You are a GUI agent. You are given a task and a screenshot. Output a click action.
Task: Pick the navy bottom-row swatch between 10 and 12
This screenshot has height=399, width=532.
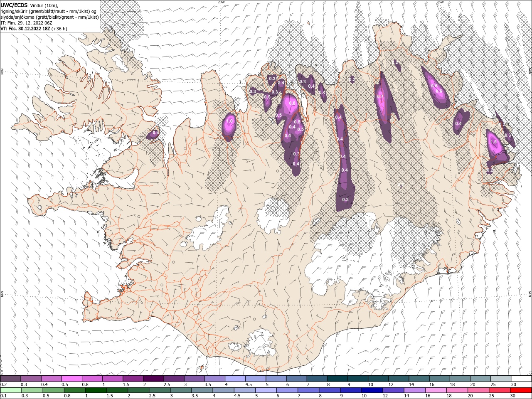click(x=372, y=390)
